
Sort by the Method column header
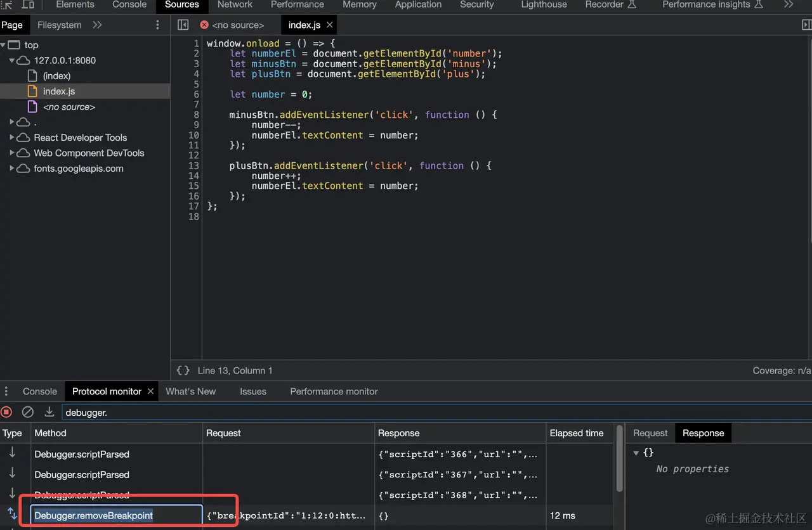(x=117, y=433)
